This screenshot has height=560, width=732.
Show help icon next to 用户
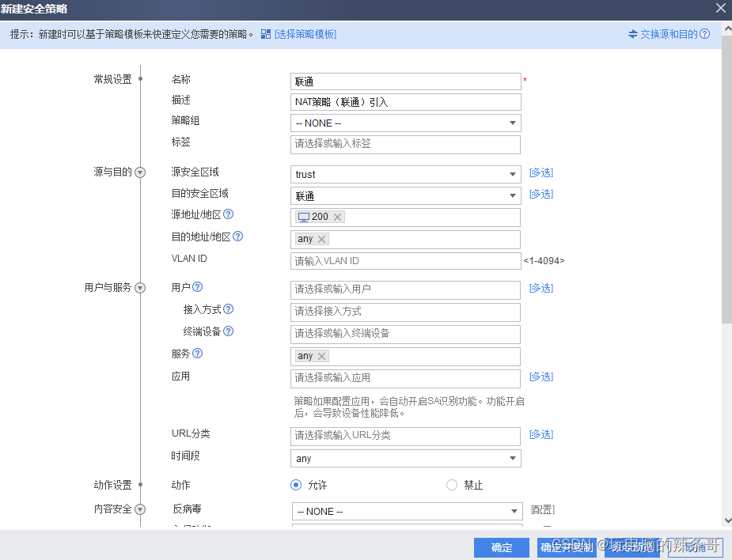[198, 287]
